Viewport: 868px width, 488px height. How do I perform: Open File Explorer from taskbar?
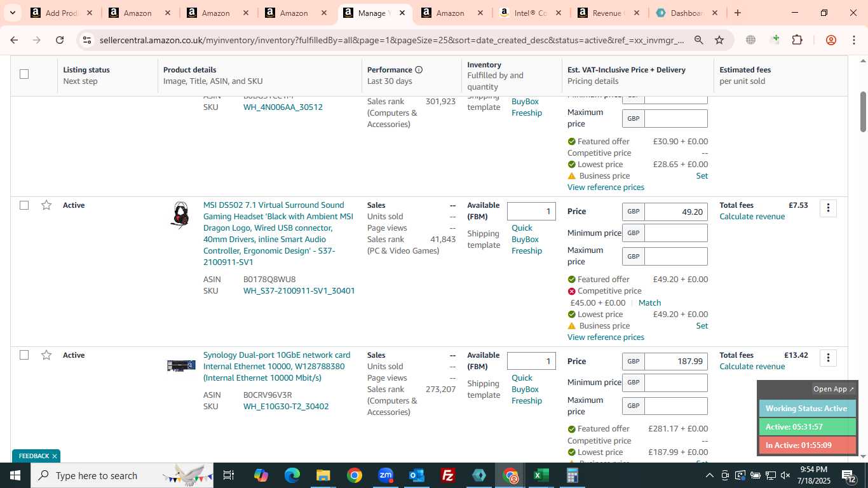click(x=323, y=475)
